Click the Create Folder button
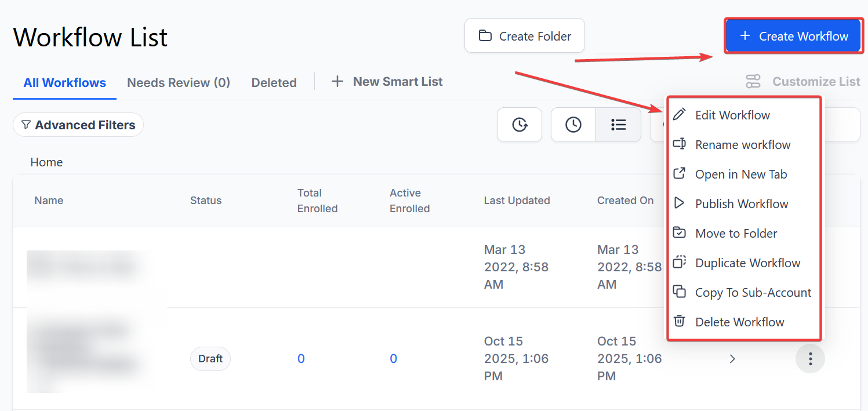The height and width of the screenshot is (411, 868). [525, 36]
